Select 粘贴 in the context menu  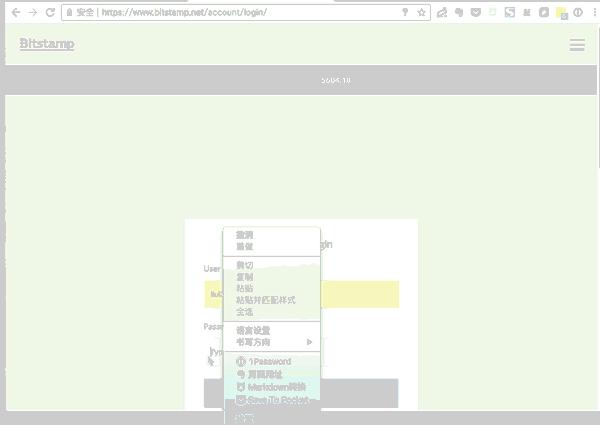244,288
